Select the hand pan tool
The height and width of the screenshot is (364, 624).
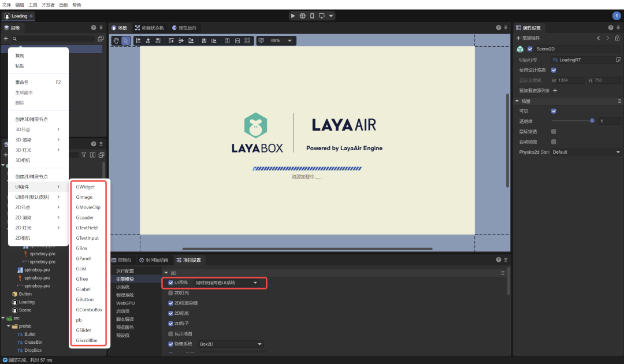click(116, 40)
